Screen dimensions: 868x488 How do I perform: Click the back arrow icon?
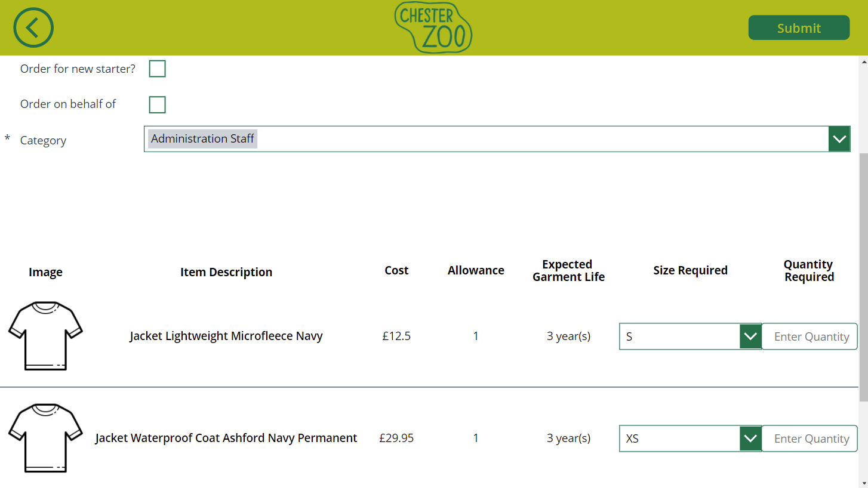pos(33,27)
